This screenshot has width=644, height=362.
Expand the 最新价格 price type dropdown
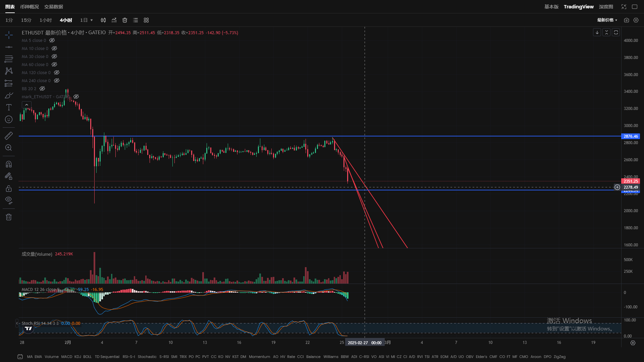[x=607, y=20]
